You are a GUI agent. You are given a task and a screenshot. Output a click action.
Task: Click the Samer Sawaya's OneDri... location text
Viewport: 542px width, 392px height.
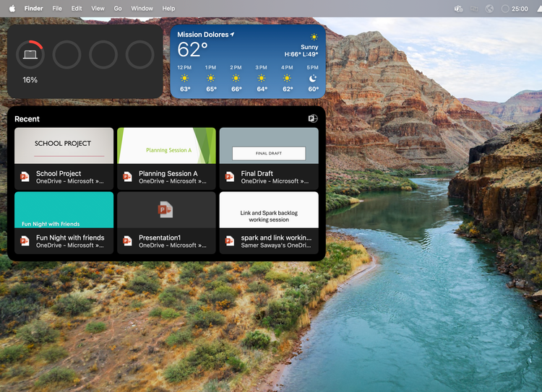tap(276, 245)
